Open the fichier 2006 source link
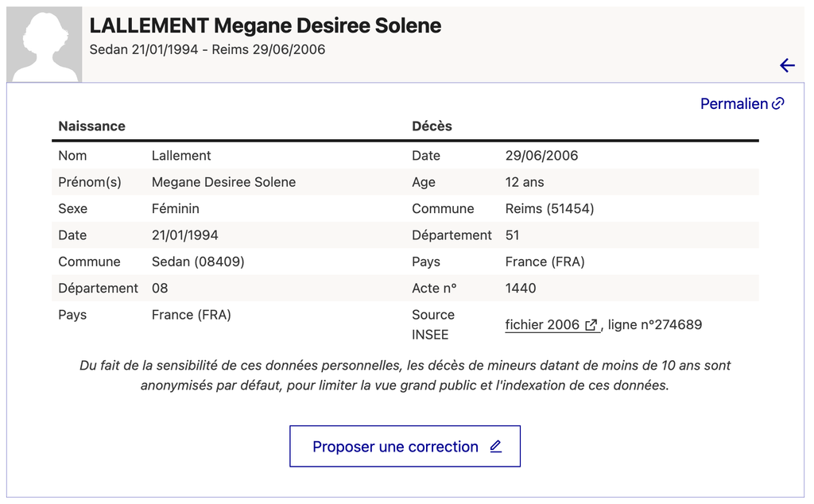 coord(552,325)
